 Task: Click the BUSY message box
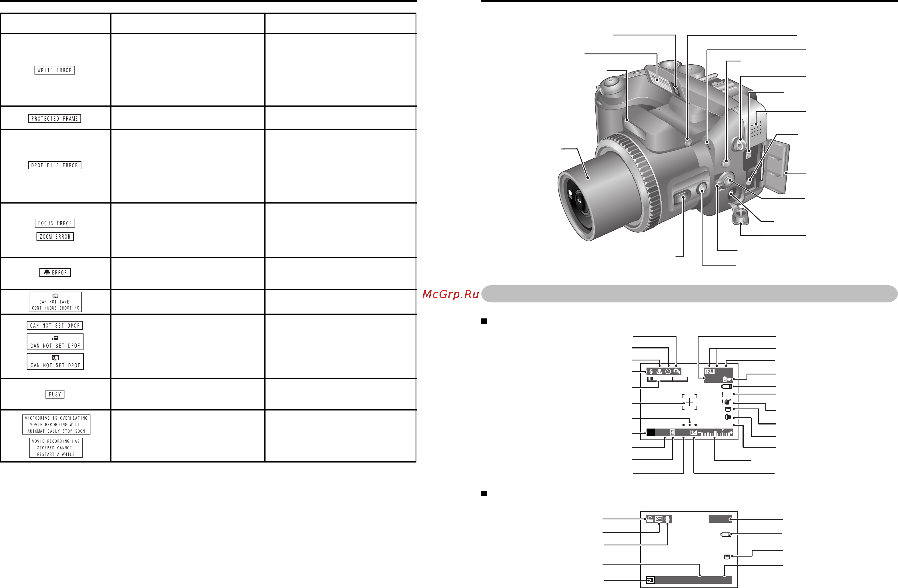55,394
